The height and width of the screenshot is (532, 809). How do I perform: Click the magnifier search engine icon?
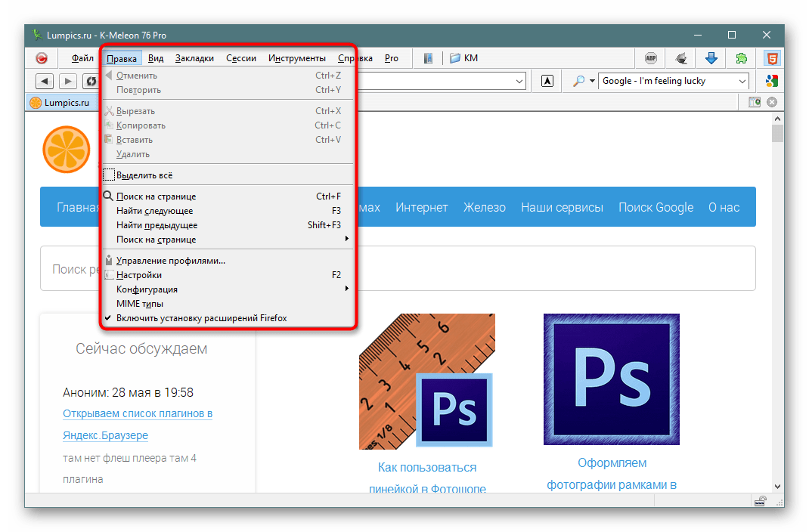[x=579, y=81]
